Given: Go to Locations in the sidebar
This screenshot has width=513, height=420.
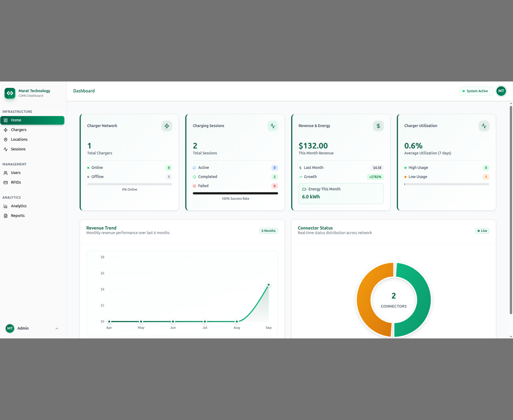Looking at the screenshot, I should (x=19, y=139).
